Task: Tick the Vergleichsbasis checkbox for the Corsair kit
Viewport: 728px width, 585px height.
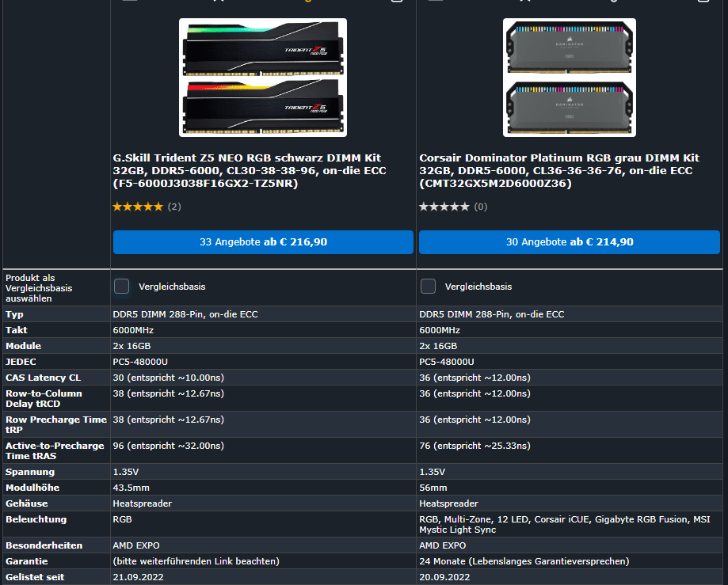Action: point(428,287)
